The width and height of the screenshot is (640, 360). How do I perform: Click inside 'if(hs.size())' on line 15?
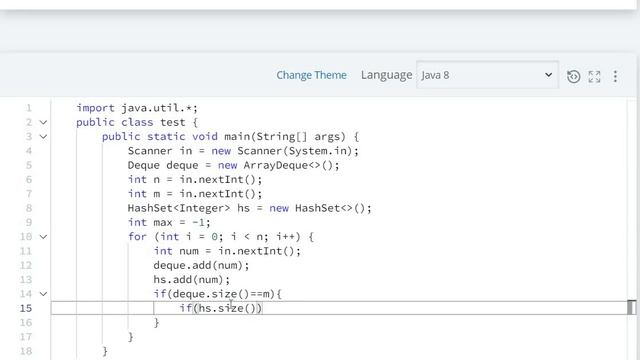click(220, 308)
